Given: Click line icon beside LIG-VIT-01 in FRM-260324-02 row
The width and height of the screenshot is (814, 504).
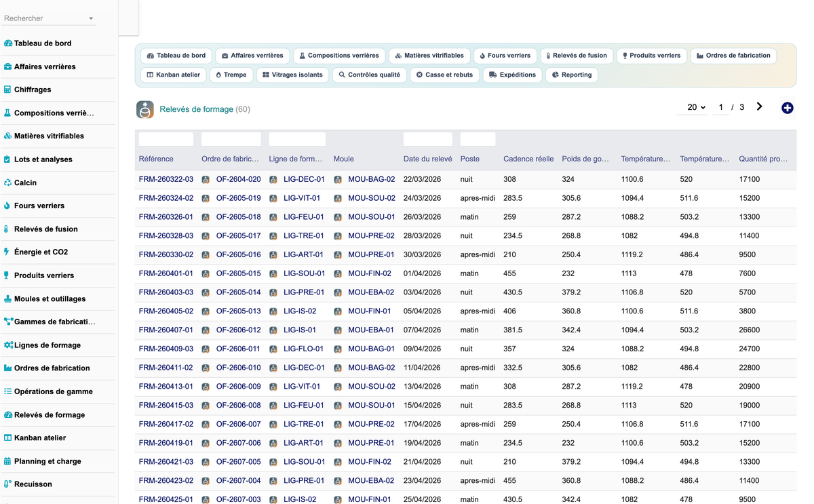Looking at the screenshot, I should (273, 199).
